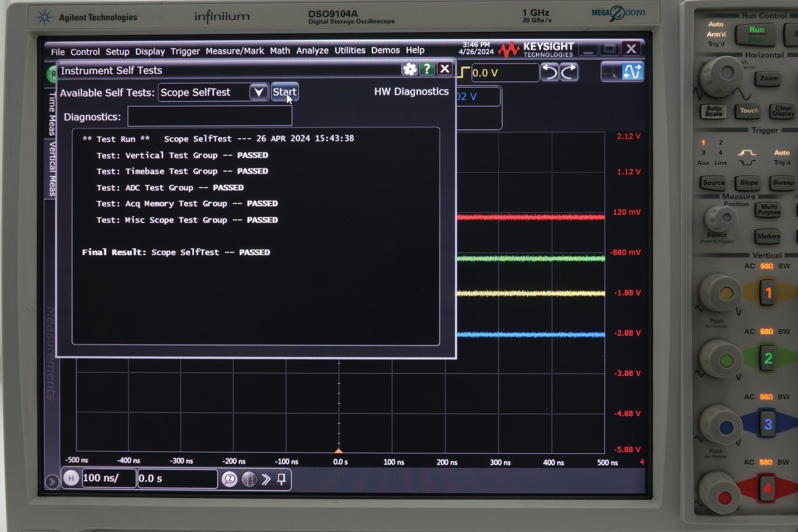Viewport: 798px width, 532px height.
Task: Click the trigger rising edge icon
Action: [464, 73]
